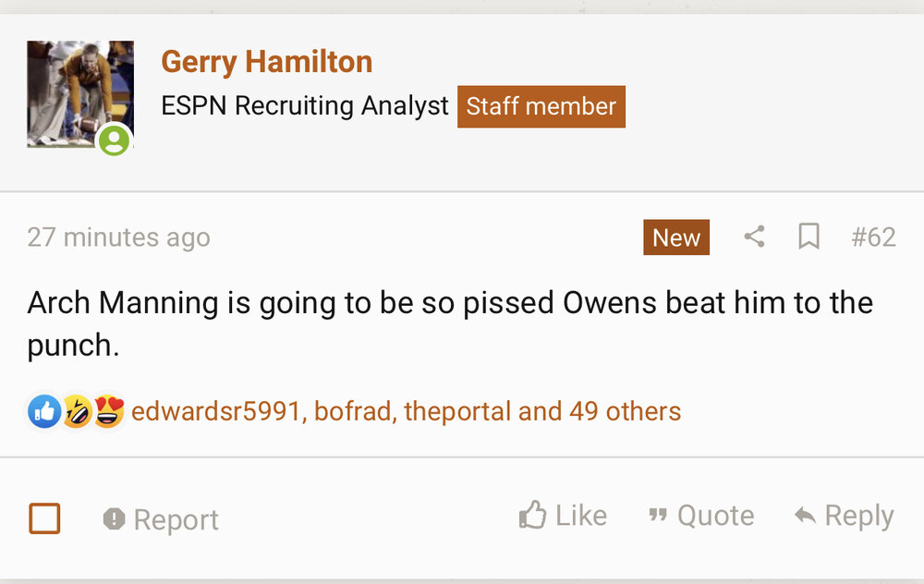Click the laughing reaction emoji
This screenshot has height=584, width=924.
(77, 411)
